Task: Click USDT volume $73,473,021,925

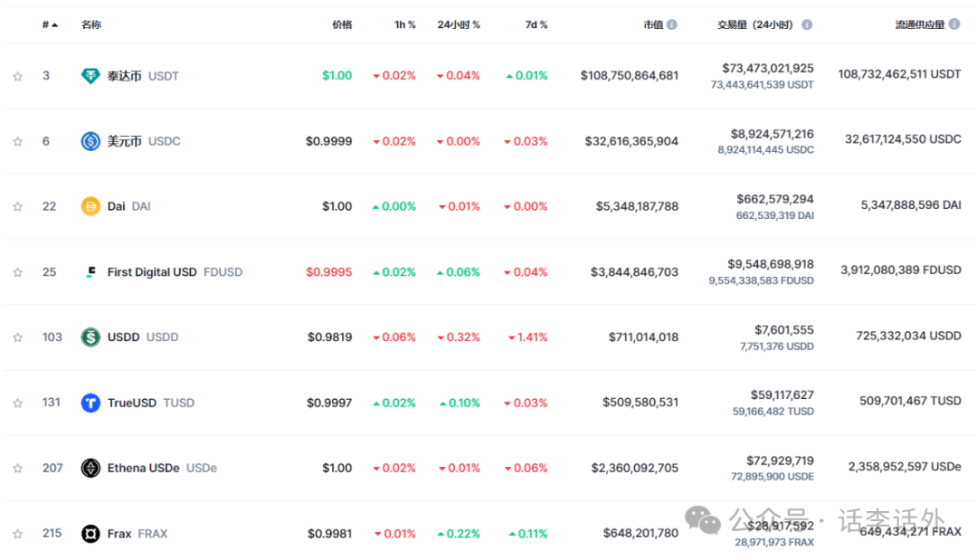Action: click(768, 68)
